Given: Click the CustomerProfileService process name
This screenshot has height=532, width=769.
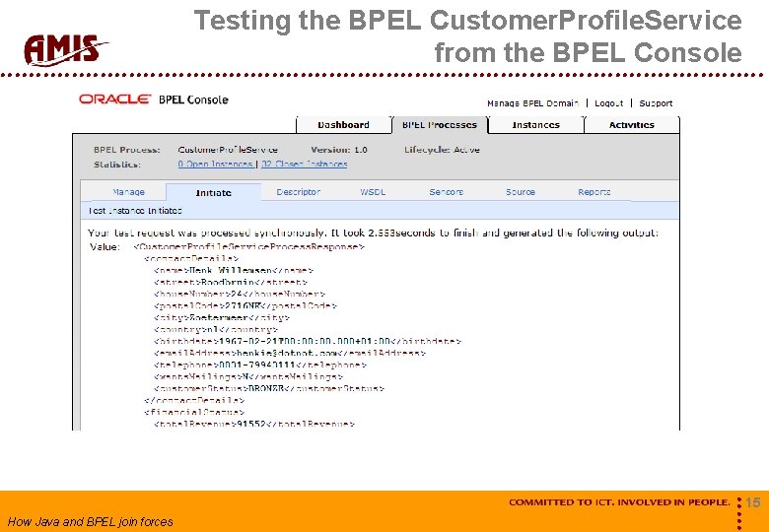Looking at the screenshot, I should 228,150.
